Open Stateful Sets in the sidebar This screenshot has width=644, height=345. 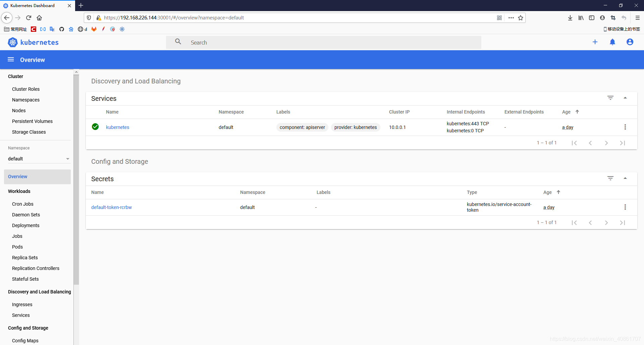pos(25,279)
